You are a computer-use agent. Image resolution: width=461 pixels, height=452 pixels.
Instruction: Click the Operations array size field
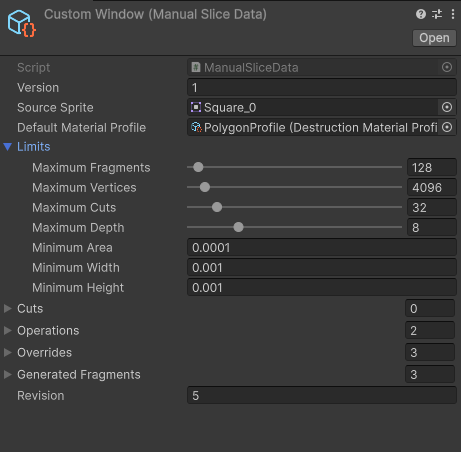click(430, 330)
